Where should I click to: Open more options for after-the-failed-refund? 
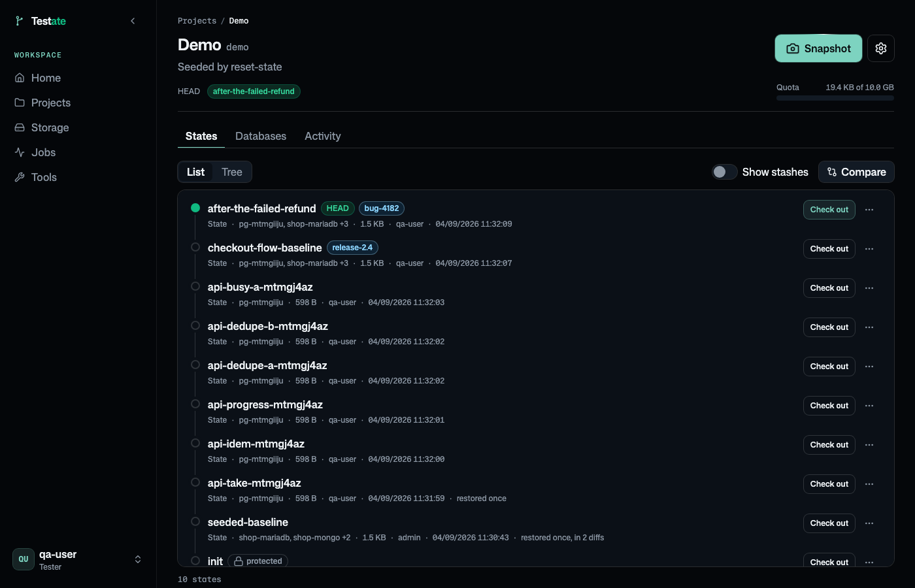tap(869, 210)
